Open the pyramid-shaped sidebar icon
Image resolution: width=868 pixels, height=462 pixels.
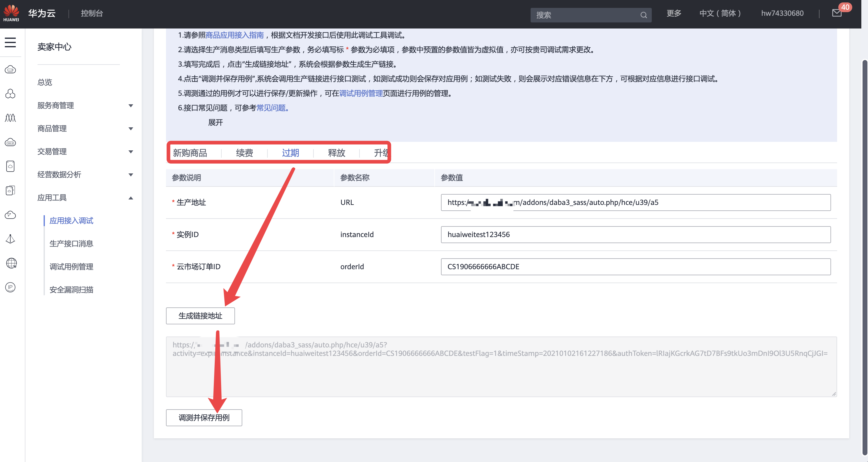(10, 239)
